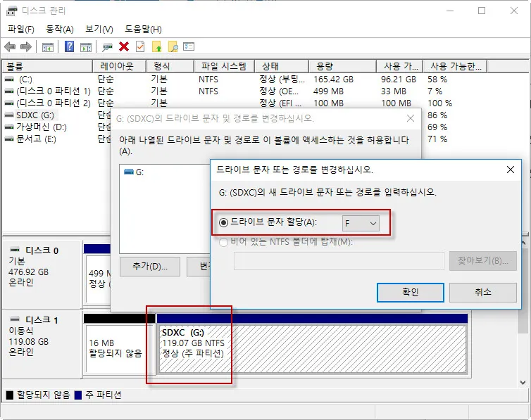
Task: Click the Disk Management title bar icon
Action: [x=11, y=11]
